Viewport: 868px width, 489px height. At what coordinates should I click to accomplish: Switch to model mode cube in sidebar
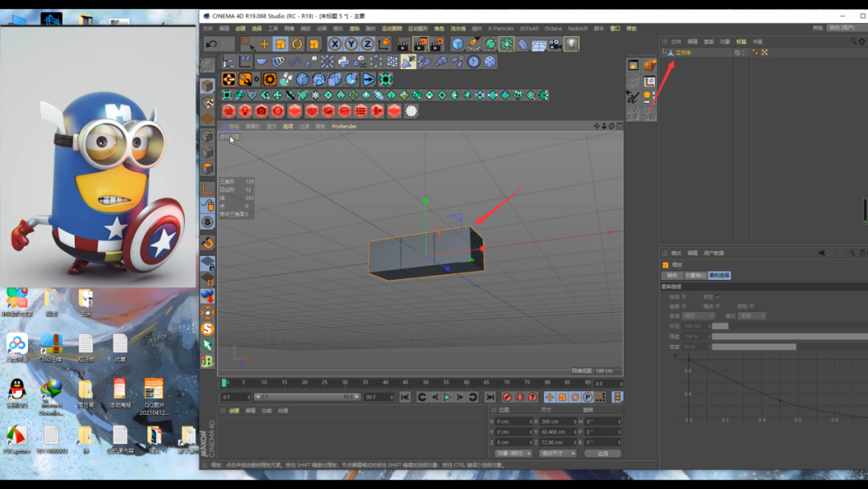click(x=207, y=86)
